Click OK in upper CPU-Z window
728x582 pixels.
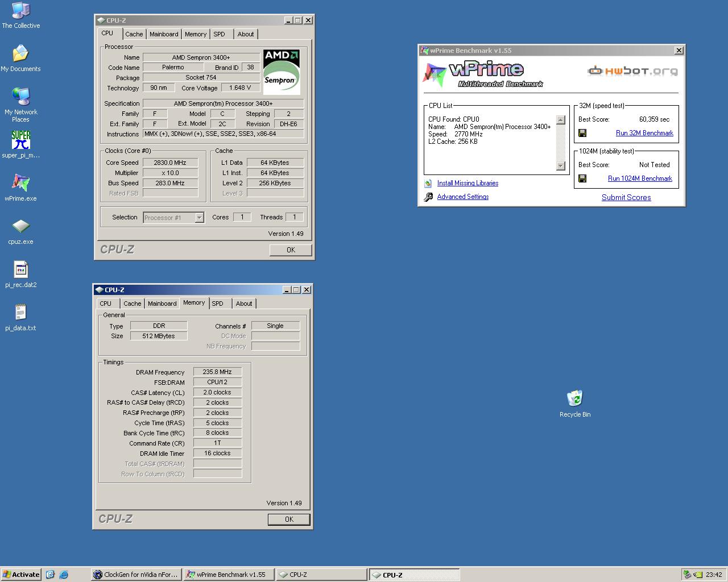[x=291, y=250]
